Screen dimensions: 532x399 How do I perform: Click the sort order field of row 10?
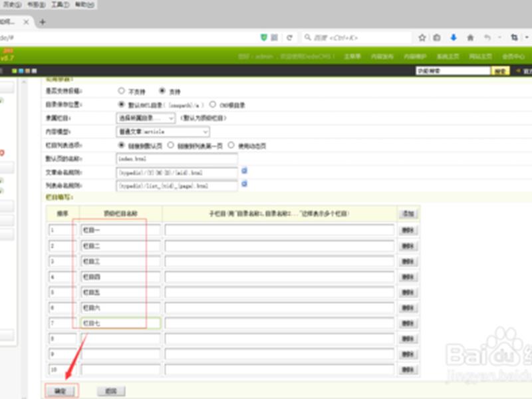(x=63, y=370)
